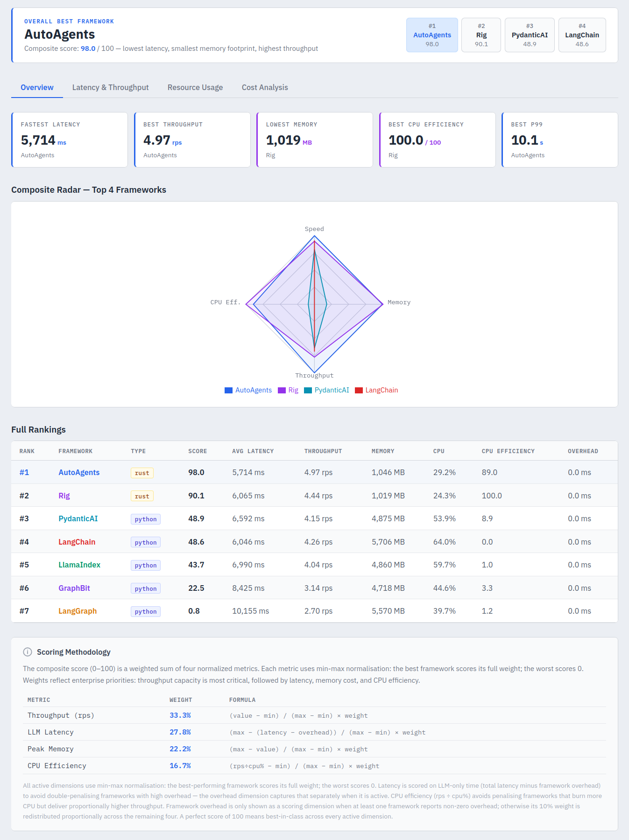This screenshot has width=629, height=840.
Task: Click the python tag in LangGraph row
Action: (x=146, y=611)
